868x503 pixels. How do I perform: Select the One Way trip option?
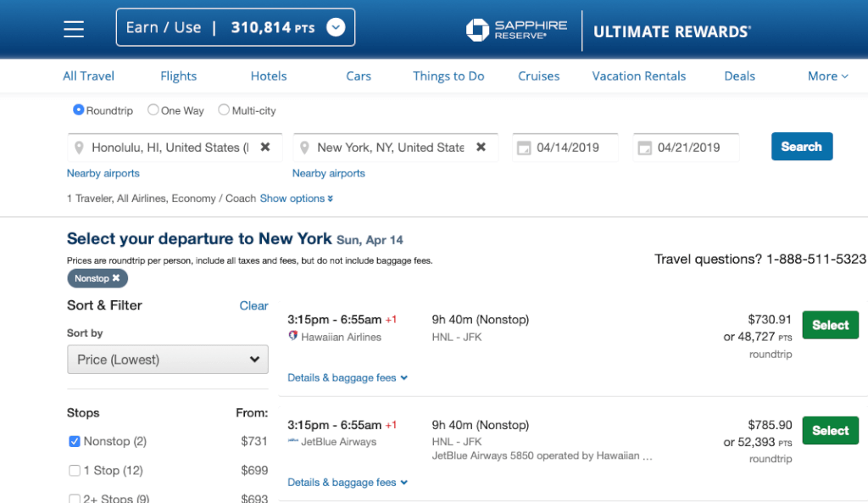coord(153,110)
